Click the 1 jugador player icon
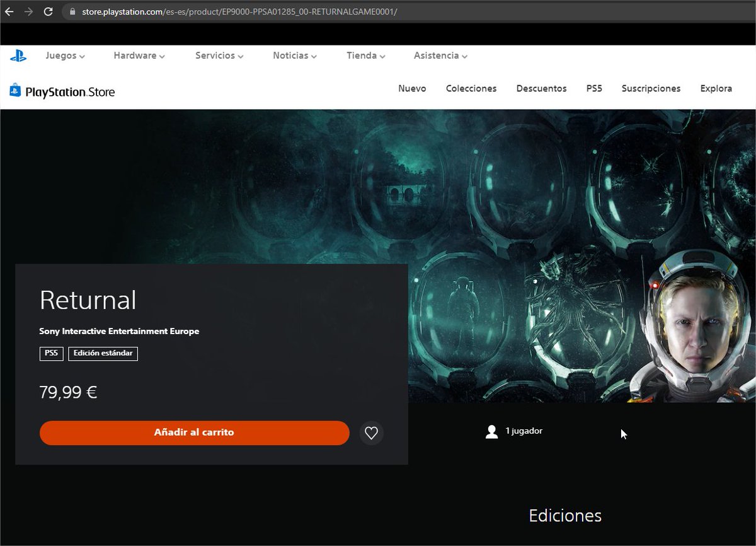756x546 pixels. pos(492,431)
